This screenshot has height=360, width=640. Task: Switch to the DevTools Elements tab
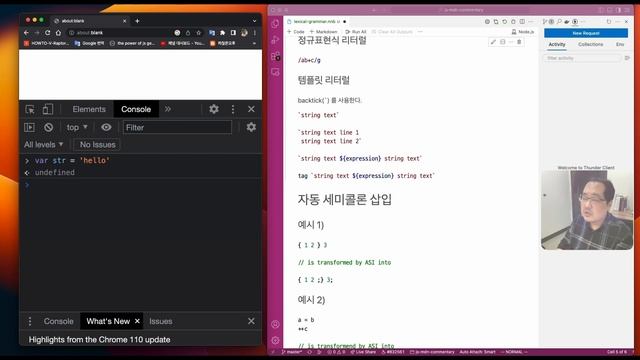tap(89, 109)
